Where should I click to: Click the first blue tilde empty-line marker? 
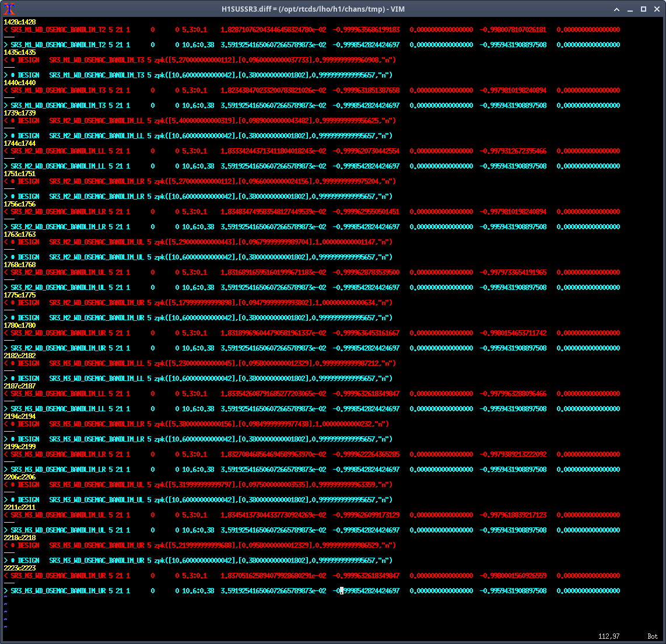[x=6, y=598]
